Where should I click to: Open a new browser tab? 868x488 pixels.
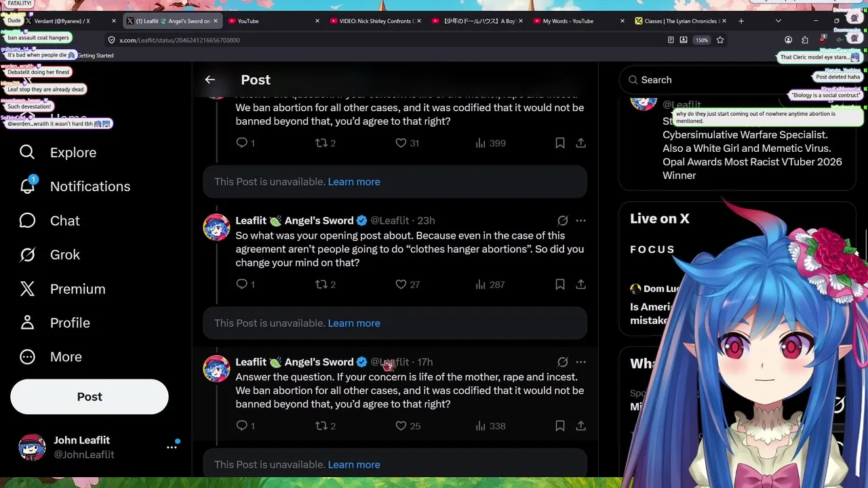pyautogui.click(x=741, y=21)
